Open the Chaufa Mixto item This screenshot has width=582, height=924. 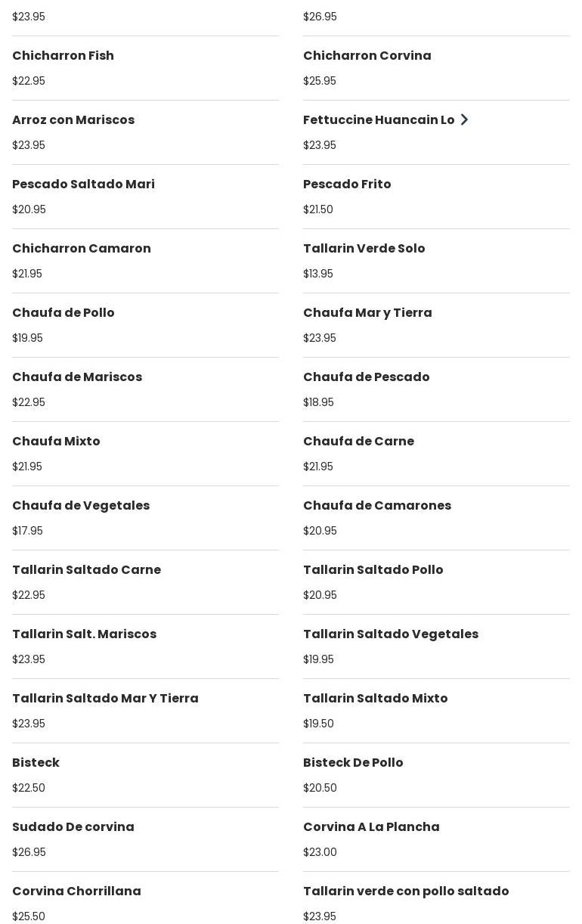click(56, 442)
